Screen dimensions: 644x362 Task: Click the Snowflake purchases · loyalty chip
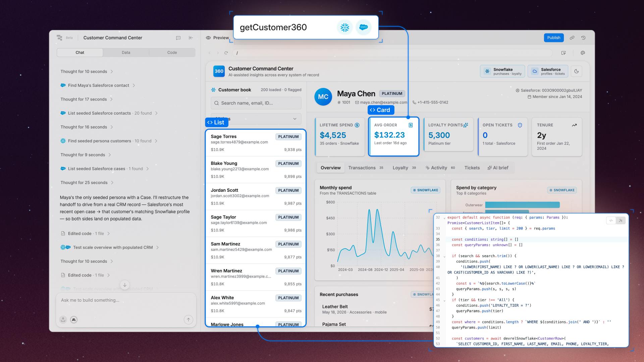(x=502, y=71)
